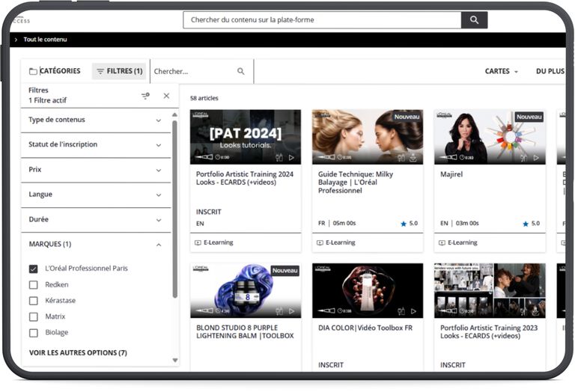Viewport: 575px width, 392px height.
Task: Expand the Durée filter section
Action: point(96,219)
